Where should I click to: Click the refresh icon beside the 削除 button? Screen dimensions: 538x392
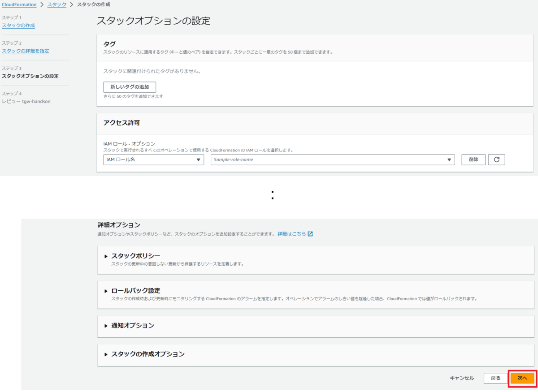497,159
